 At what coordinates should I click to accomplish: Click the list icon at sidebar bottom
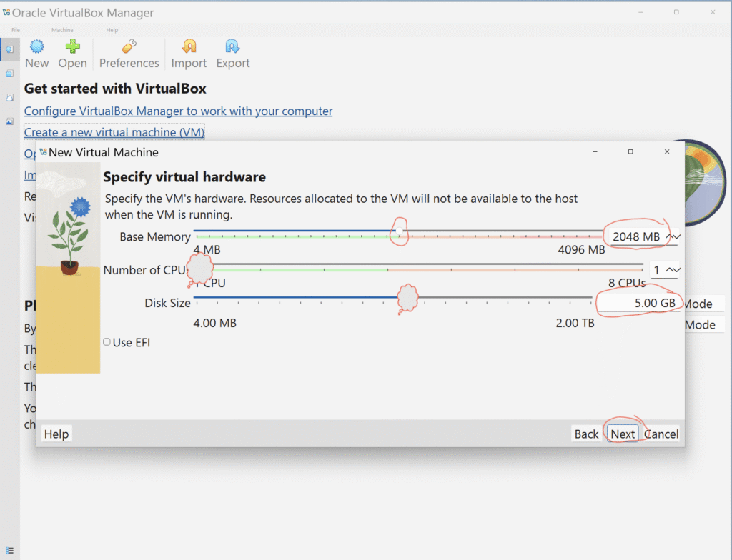[x=9, y=550]
